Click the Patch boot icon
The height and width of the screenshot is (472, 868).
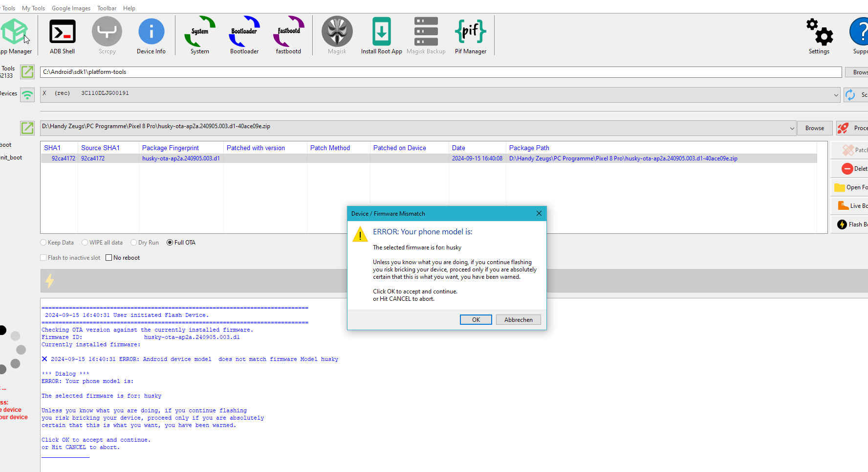click(x=849, y=150)
